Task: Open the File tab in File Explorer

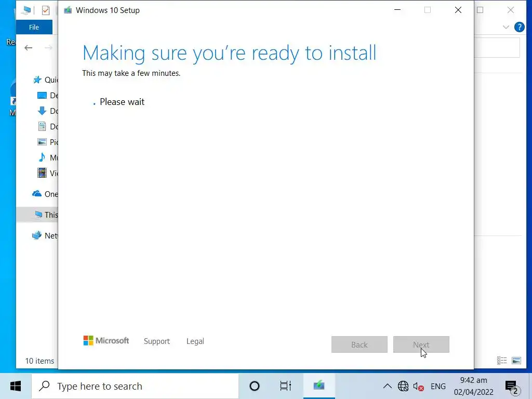Action: pyautogui.click(x=34, y=27)
